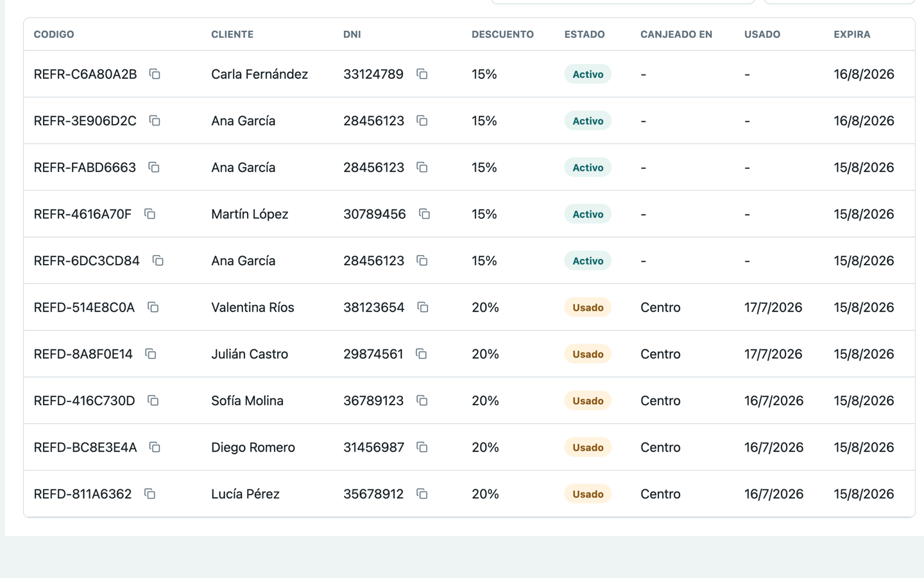Select client name Lucía Pérez
Screen dimensions: 924x578
(x=245, y=494)
